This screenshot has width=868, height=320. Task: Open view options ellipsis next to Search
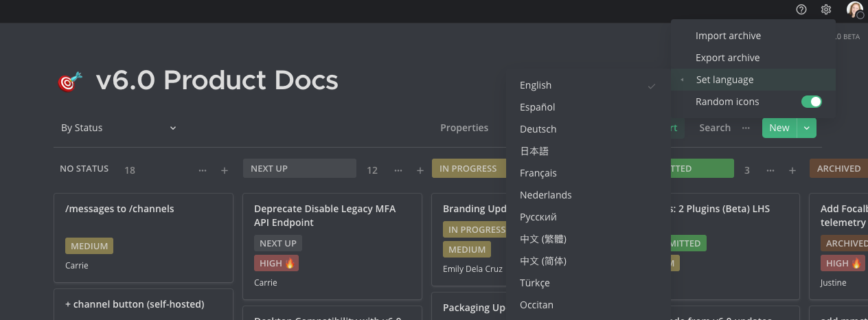tap(746, 128)
